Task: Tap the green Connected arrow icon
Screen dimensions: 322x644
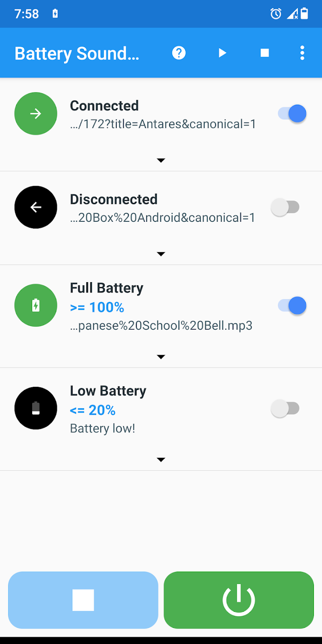Action: (36, 114)
